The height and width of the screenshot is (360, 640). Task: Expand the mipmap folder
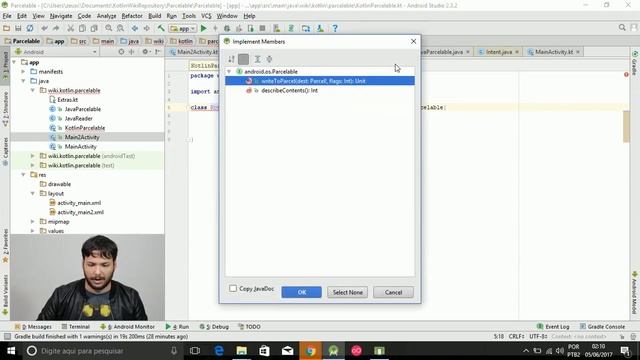33,222
